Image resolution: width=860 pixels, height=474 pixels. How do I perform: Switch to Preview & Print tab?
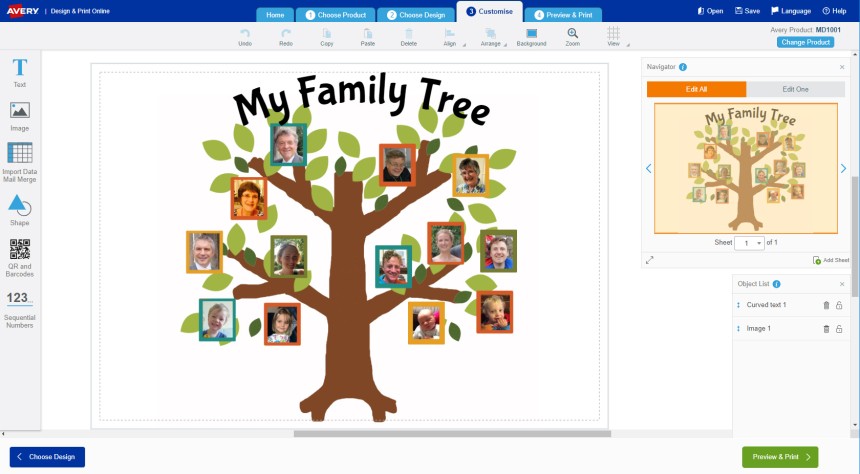tap(563, 15)
